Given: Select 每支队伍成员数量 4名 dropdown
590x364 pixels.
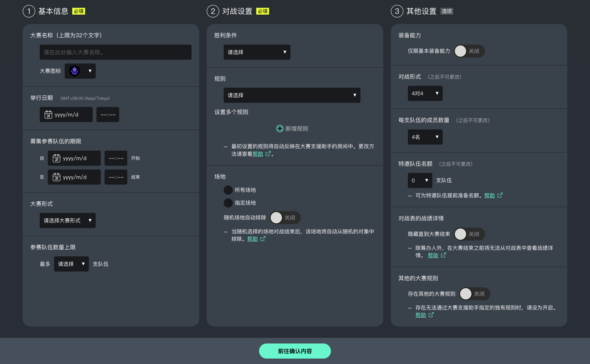Looking at the screenshot, I should coord(424,137).
